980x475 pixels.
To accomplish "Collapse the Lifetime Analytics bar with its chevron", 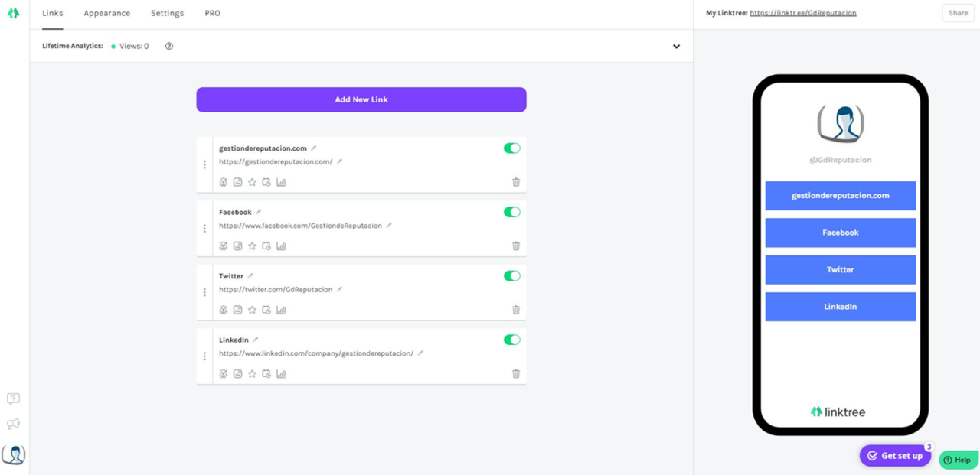I will click(676, 46).
